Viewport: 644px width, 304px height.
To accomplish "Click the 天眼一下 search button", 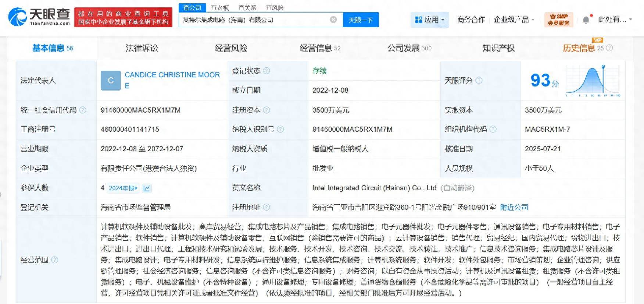I will [x=361, y=20].
